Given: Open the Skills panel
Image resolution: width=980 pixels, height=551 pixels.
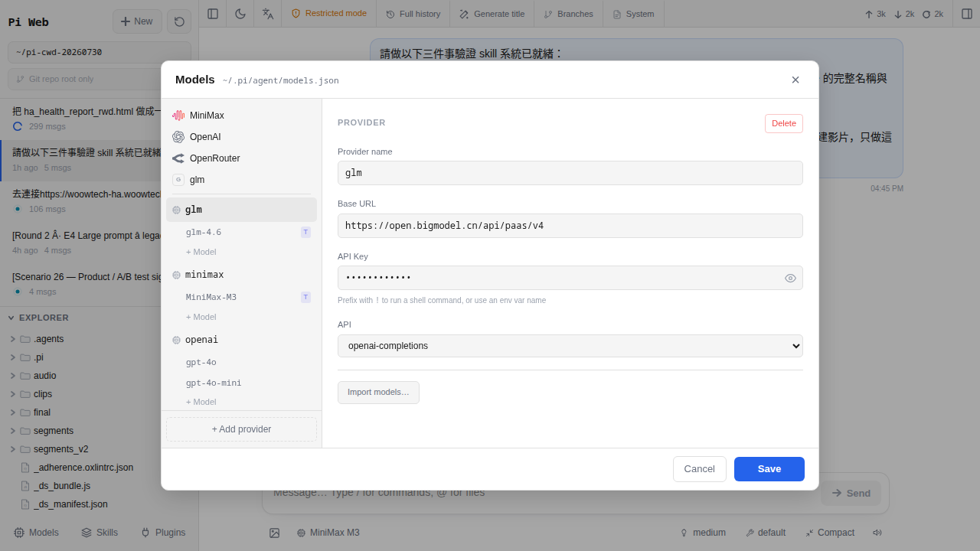Looking at the screenshot, I should pyautogui.click(x=100, y=533).
